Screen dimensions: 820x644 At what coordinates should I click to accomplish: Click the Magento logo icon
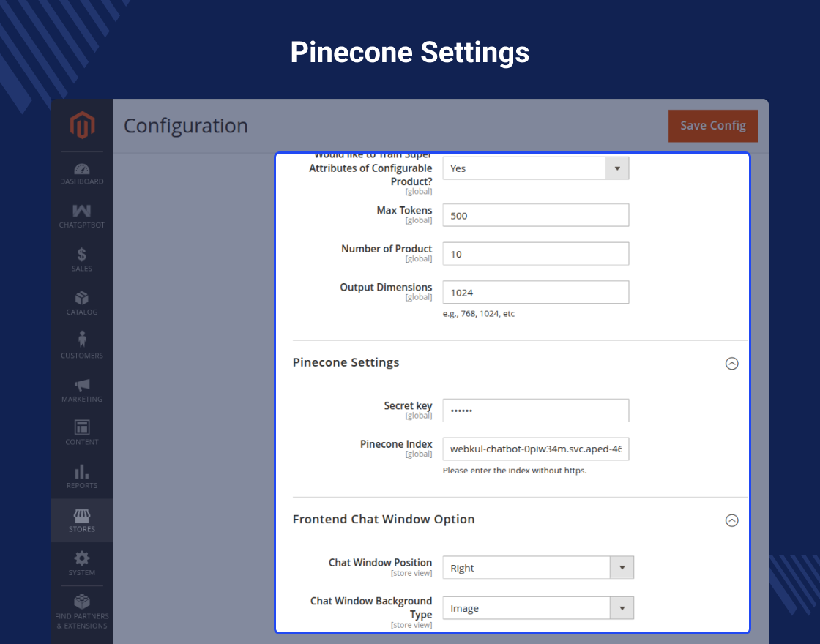pos(82,125)
